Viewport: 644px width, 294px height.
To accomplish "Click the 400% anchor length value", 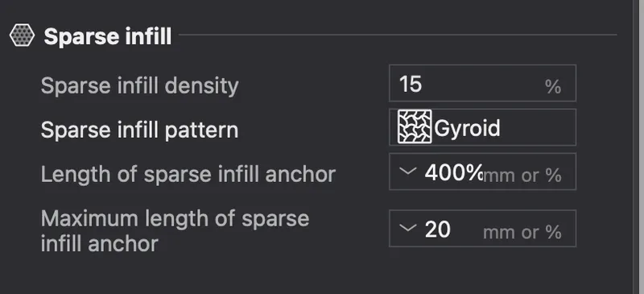I will click(454, 172).
